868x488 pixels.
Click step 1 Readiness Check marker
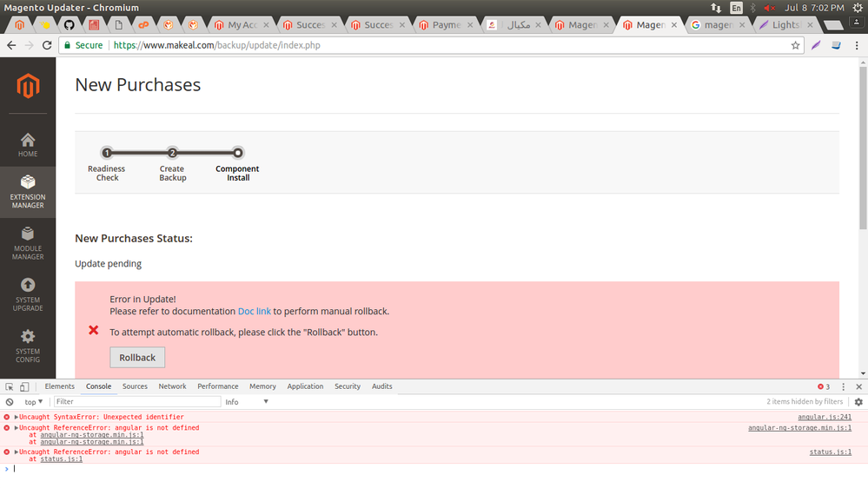107,153
